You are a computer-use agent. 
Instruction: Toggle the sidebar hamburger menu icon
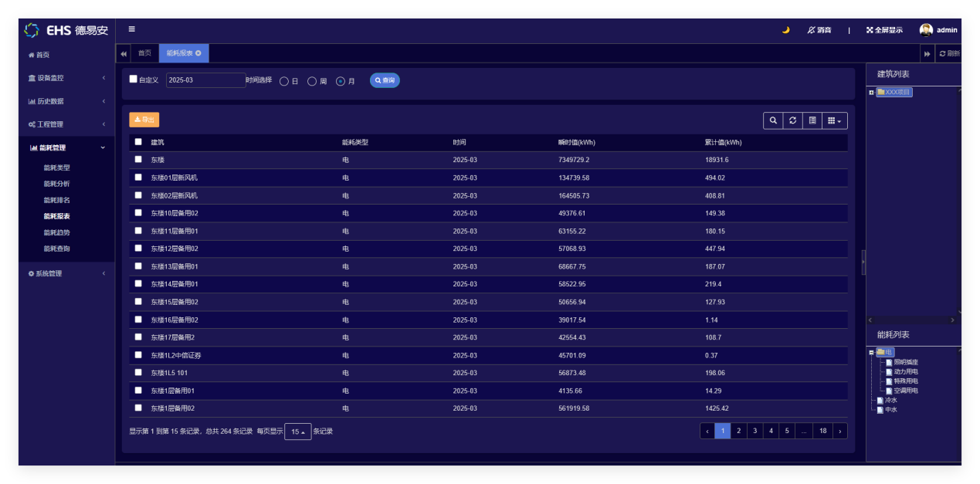(131, 29)
